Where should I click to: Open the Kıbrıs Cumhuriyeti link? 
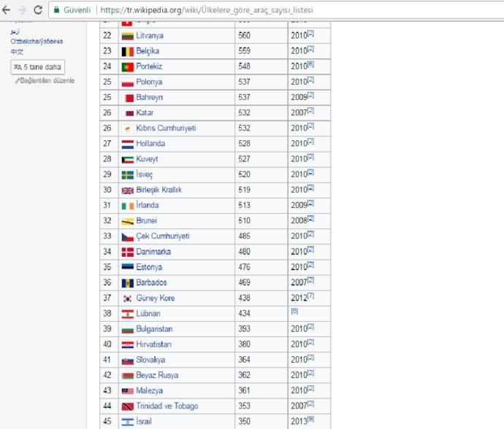point(166,128)
